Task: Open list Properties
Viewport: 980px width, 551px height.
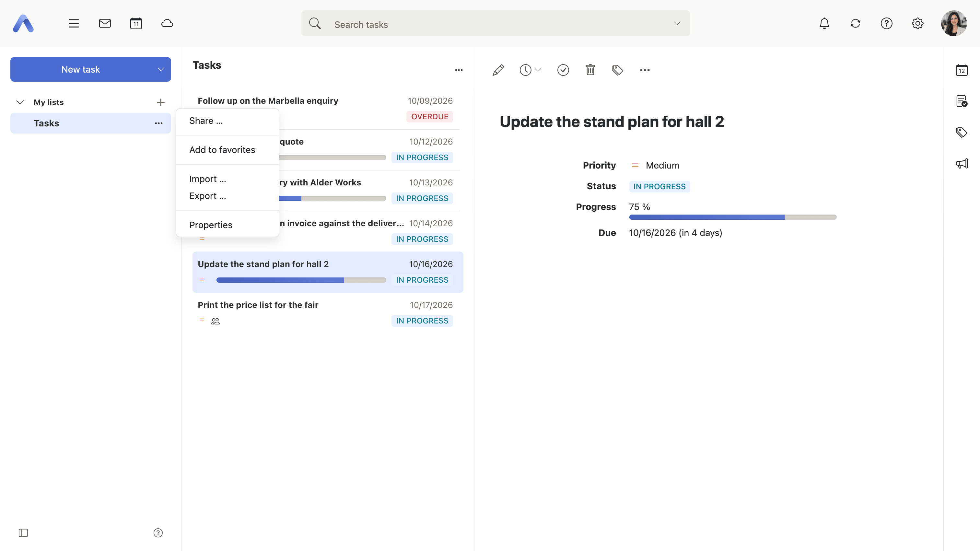Action: [x=227, y=225]
